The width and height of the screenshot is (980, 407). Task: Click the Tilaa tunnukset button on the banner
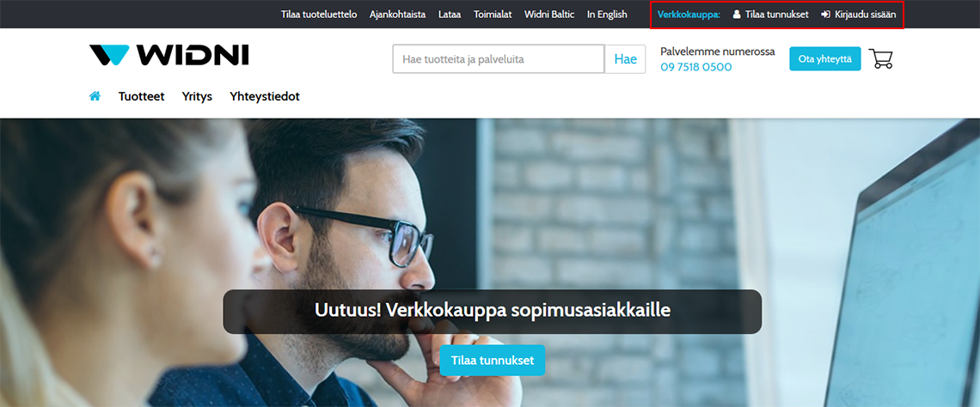492,360
